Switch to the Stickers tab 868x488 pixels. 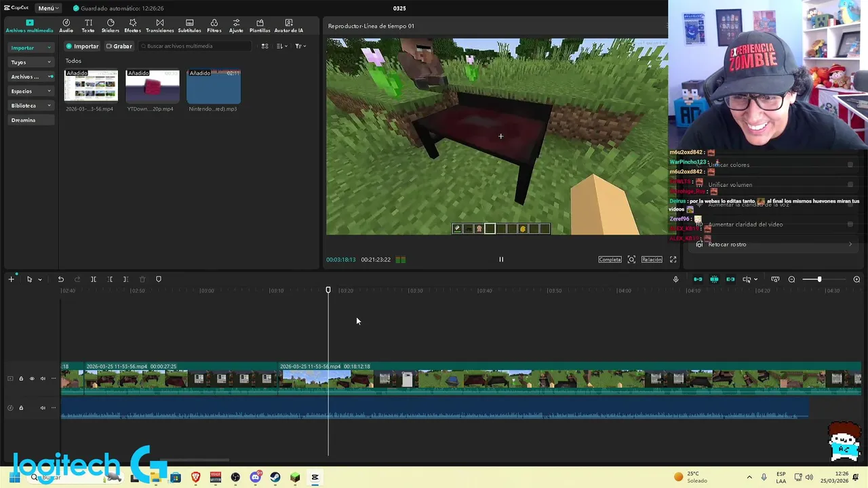(x=111, y=26)
